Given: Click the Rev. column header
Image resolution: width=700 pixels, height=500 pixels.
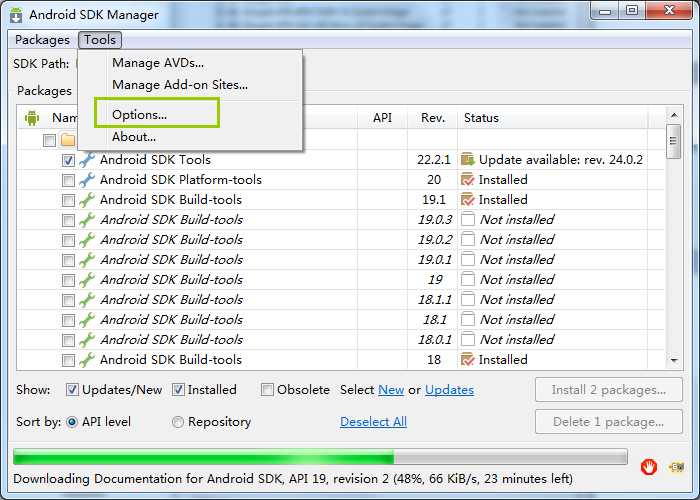Looking at the screenshot, I should [x=433, y=118].
